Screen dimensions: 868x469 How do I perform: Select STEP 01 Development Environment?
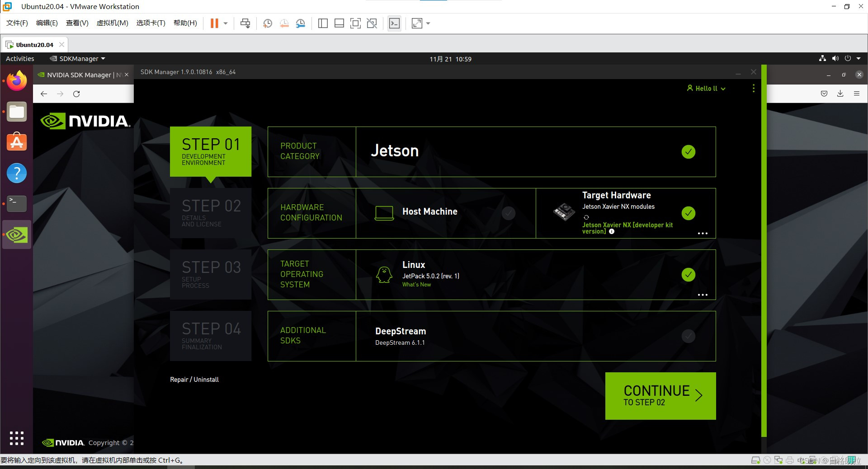[x=211, y=151]
